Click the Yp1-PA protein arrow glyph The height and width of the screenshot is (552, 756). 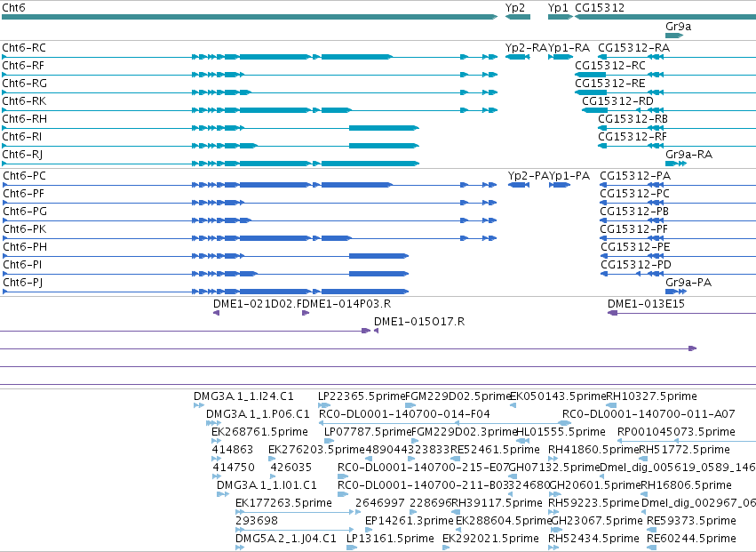560,185
